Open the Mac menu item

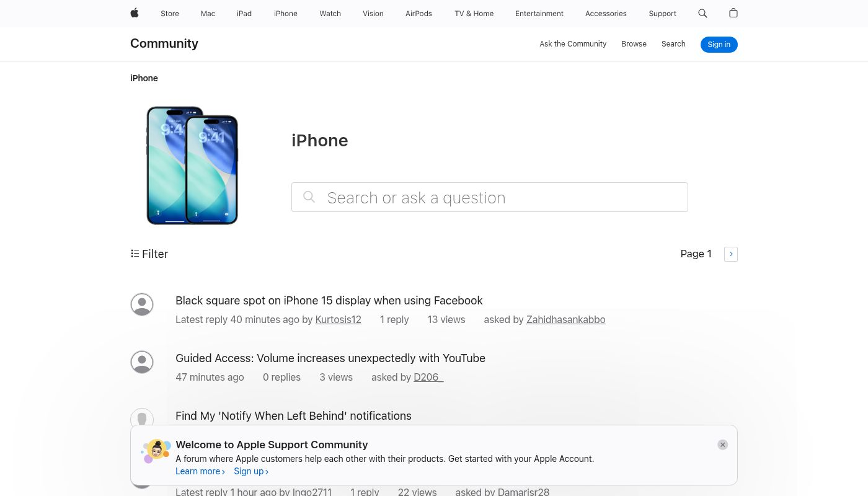click(x=208, y=14)
